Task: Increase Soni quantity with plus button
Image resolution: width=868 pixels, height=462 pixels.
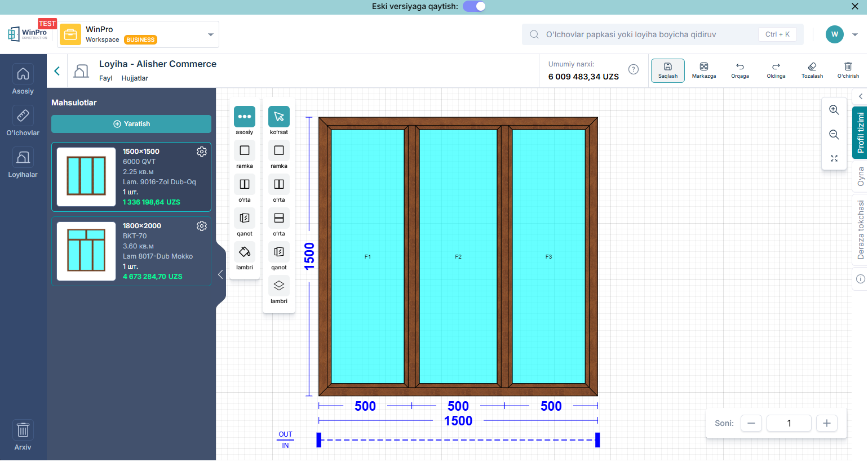Action: 826,423
